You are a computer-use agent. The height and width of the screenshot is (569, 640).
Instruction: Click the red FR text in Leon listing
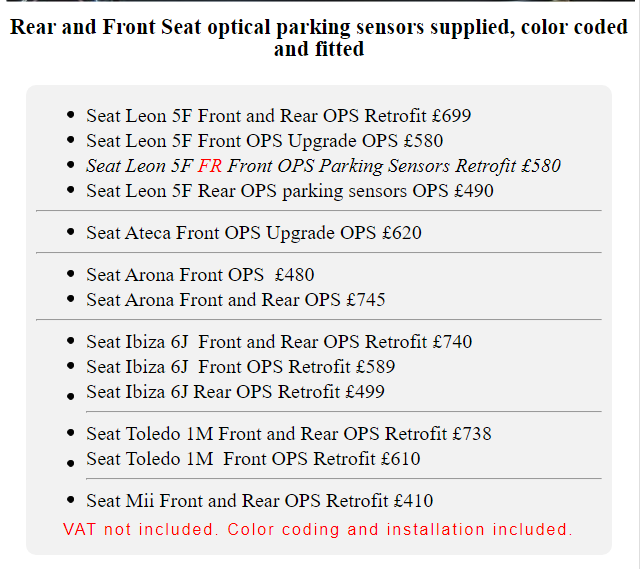(210, 166)
